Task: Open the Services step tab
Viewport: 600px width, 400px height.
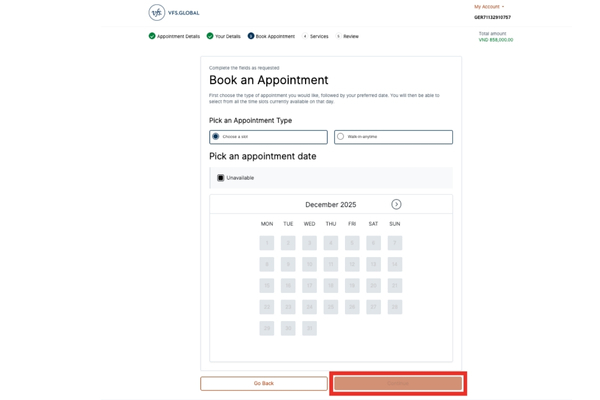Action: point(319,36)
